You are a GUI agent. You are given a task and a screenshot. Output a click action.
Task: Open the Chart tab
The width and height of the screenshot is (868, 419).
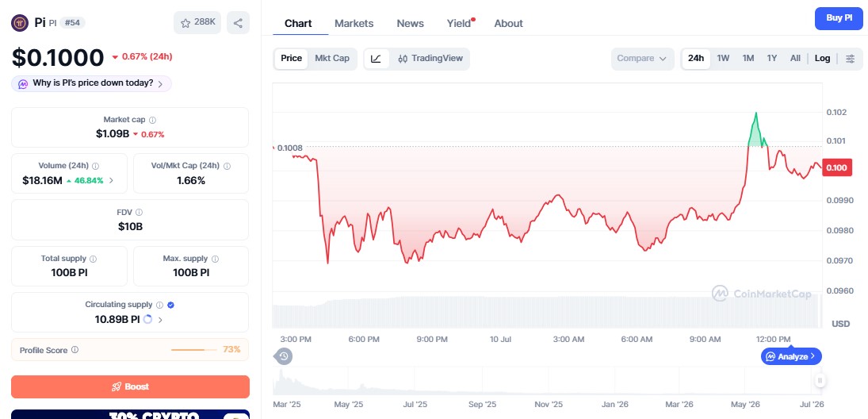[298, 23]
